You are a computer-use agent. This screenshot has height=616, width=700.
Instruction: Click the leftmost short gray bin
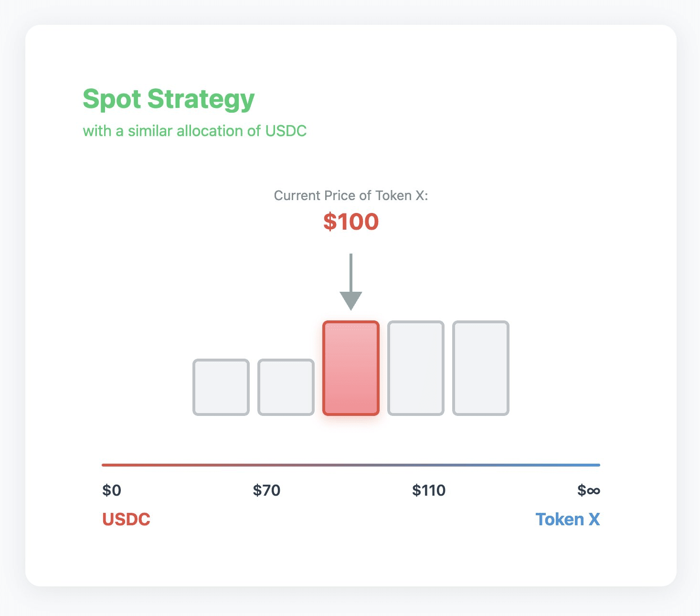point(221,387)
